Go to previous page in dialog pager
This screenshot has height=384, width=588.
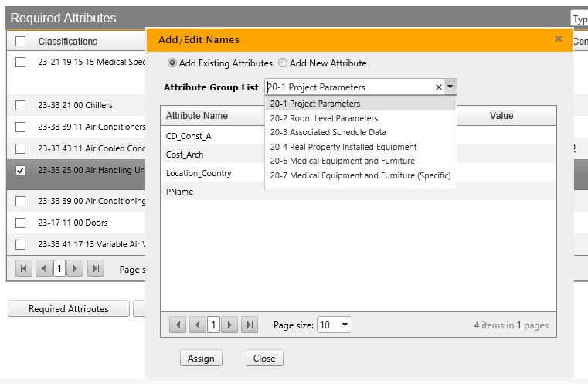(x=197, y=325)
